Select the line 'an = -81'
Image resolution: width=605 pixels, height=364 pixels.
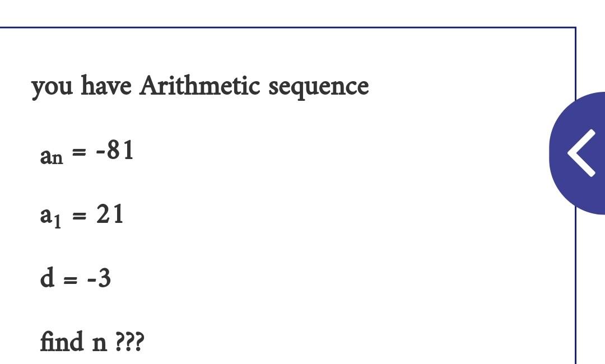[87, 152]
